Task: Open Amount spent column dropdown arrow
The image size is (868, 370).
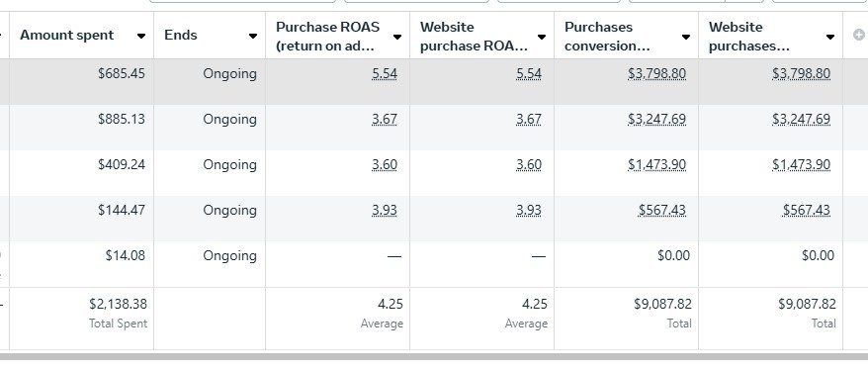Action: (141, 36)
